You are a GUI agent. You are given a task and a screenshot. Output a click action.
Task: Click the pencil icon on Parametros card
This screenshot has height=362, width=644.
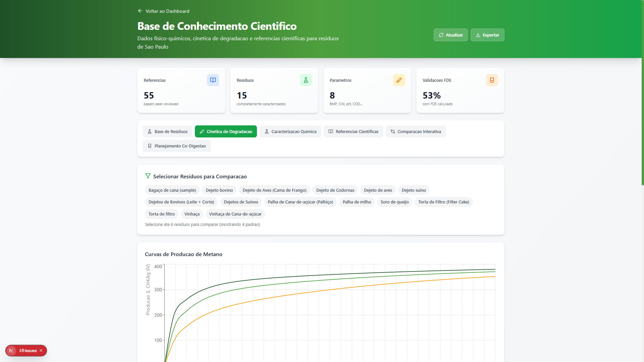399,80
